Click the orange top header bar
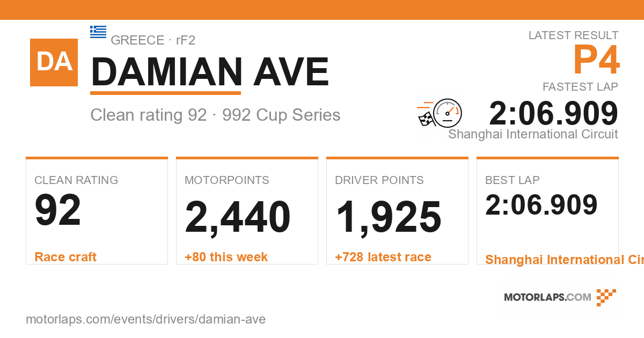644x338 pixels. [322, 10]
